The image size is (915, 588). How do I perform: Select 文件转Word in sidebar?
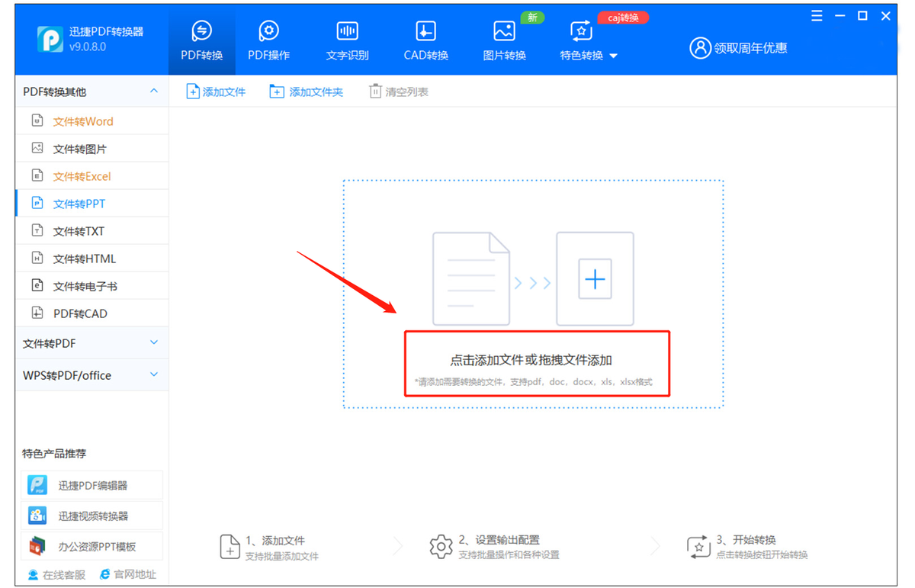(91, 121)
